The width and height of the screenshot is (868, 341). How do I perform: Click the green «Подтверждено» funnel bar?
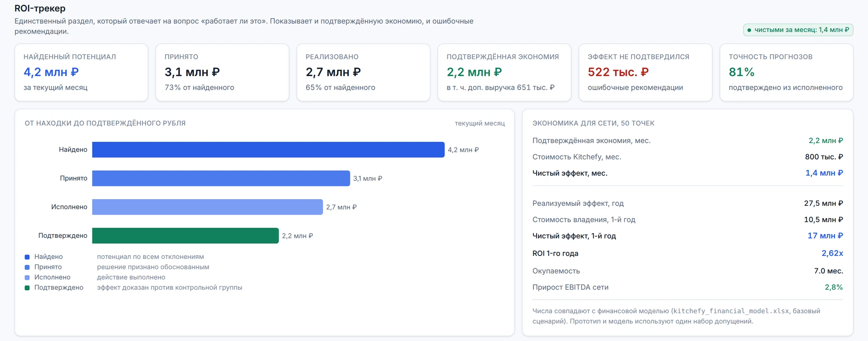tap(185, 236)
